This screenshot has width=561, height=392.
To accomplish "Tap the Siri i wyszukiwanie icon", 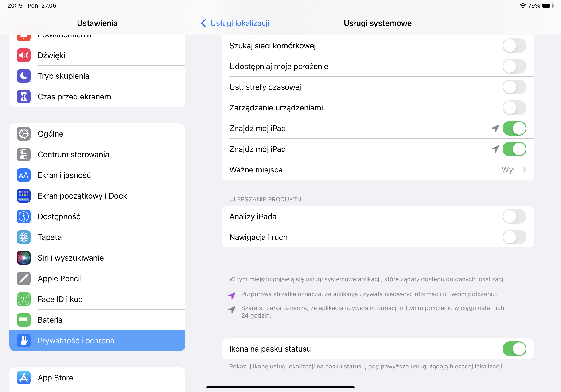I will pyautogui.click(x=24, y=258).
